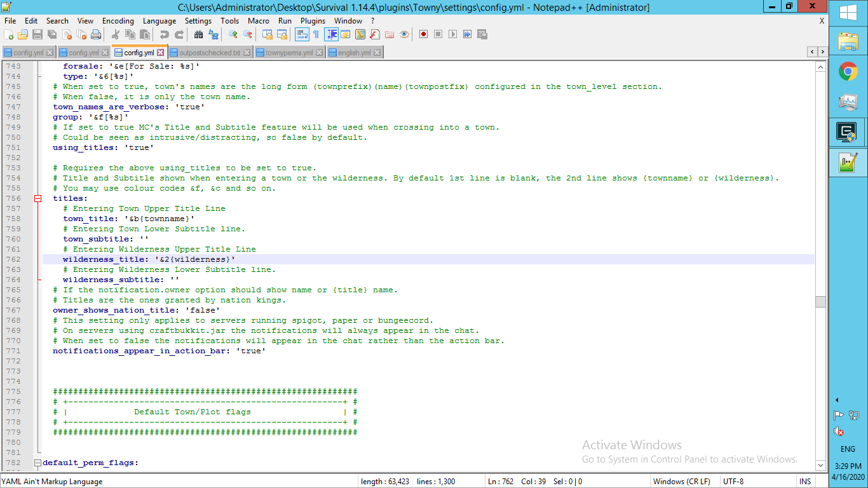Click the Save recorded macro icon
868x488 pixels.
482,34
